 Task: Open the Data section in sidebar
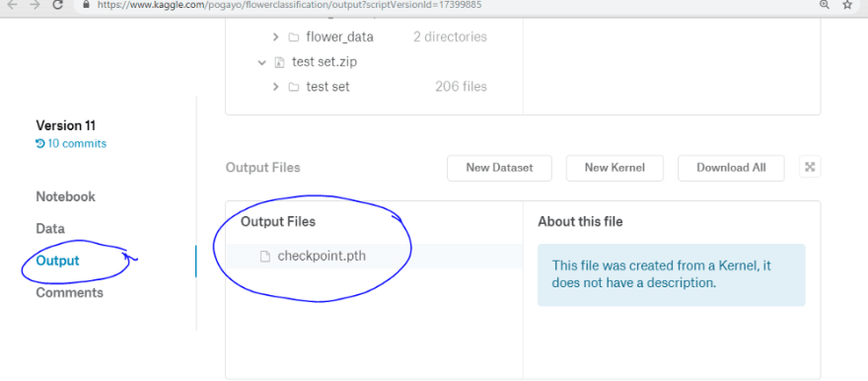point(50,229)
